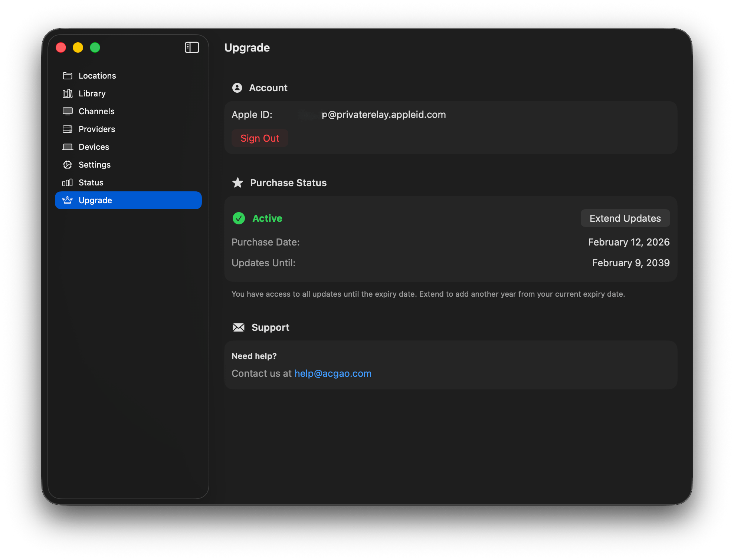Viewport: 734px width, 560px height.
Task: Click the Account person icon
Action: click(x=237, y=88)
